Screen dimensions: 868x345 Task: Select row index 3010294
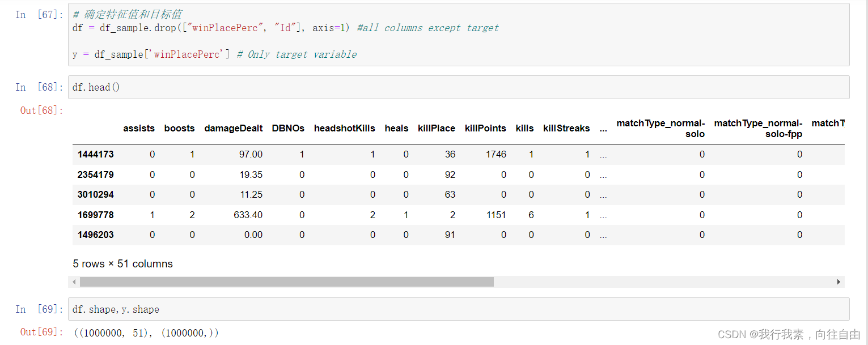[96, 194]
